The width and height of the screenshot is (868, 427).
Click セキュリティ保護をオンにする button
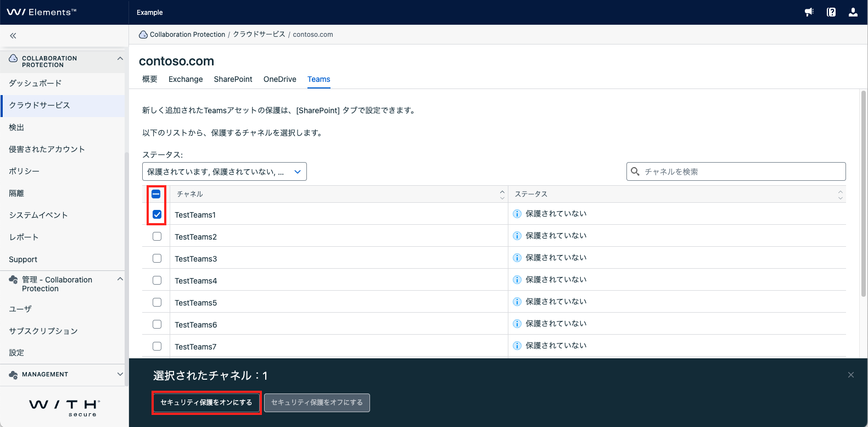tap(206, 403)
